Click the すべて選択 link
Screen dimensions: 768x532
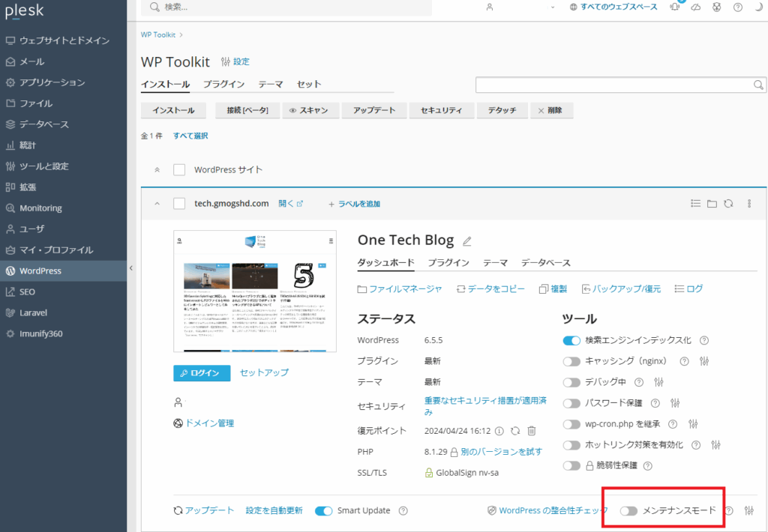point(190,136)
